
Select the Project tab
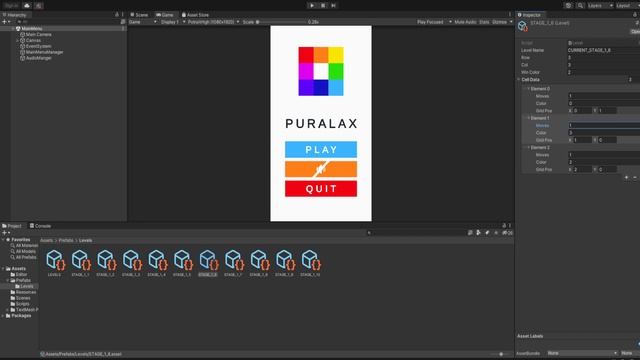coord(12,226)
